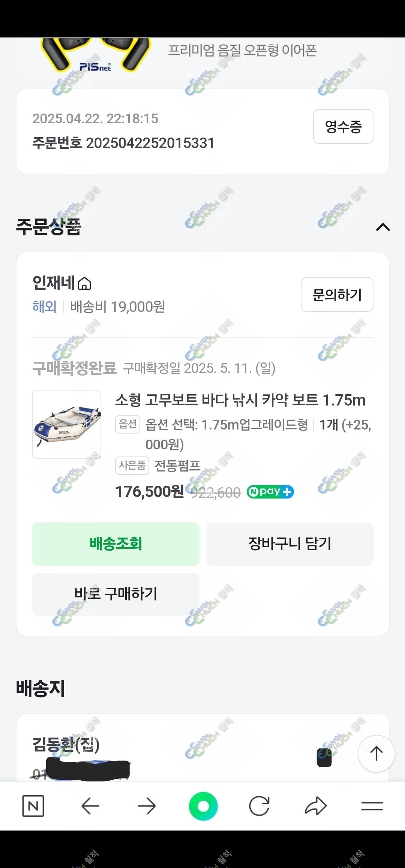The width and height of the screenshot is (405, 868).
Task: Go forward with the right arrow
Action: (x=147, y=806)
